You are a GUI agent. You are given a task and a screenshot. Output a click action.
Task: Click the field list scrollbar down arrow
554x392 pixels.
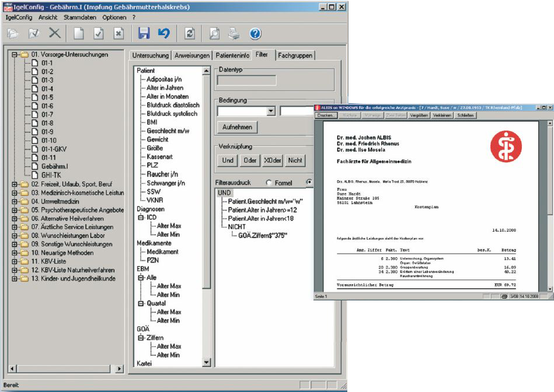(x=206, y=362)
